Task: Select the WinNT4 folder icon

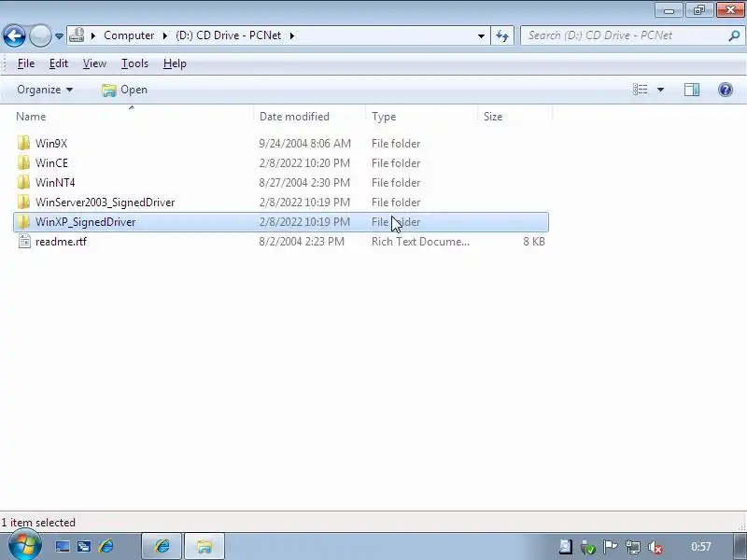Action: coord(23,182)
